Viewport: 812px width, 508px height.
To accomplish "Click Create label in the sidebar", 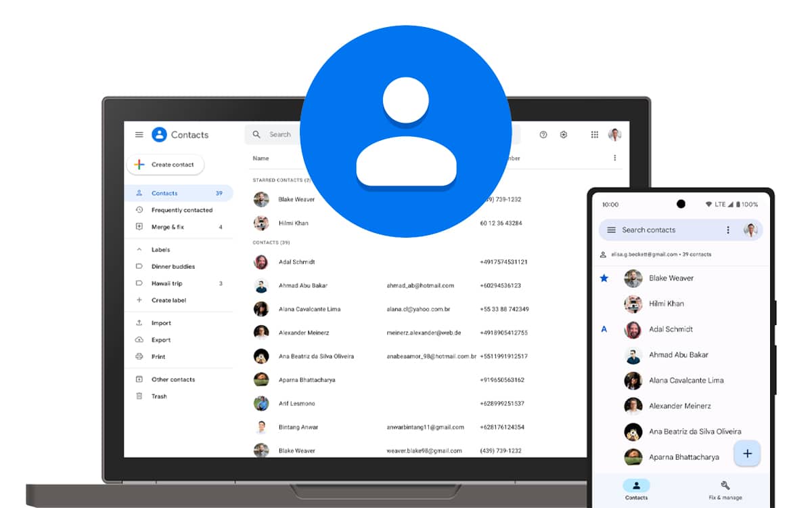I will [168, 300].
